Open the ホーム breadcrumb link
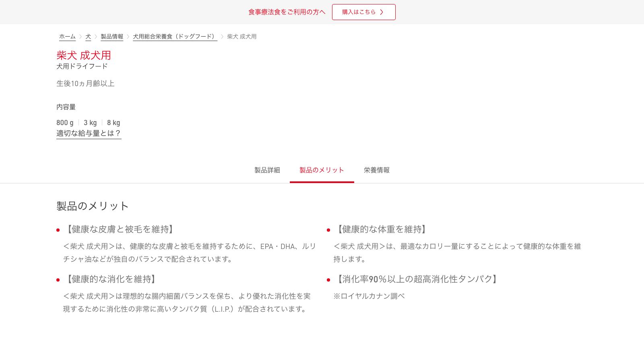The height and width of the screenshot is (362, 644). (x=67, y=37)
